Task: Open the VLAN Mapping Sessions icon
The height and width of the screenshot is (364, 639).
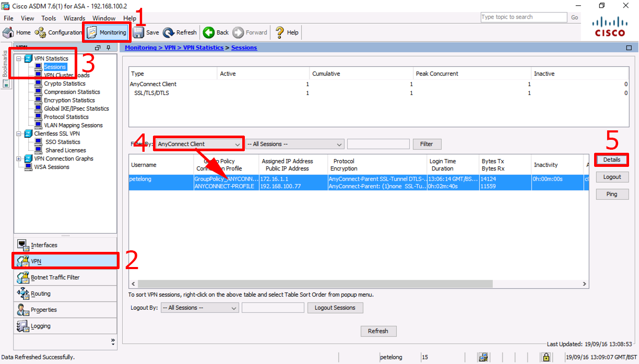Action: pos(39,125)
